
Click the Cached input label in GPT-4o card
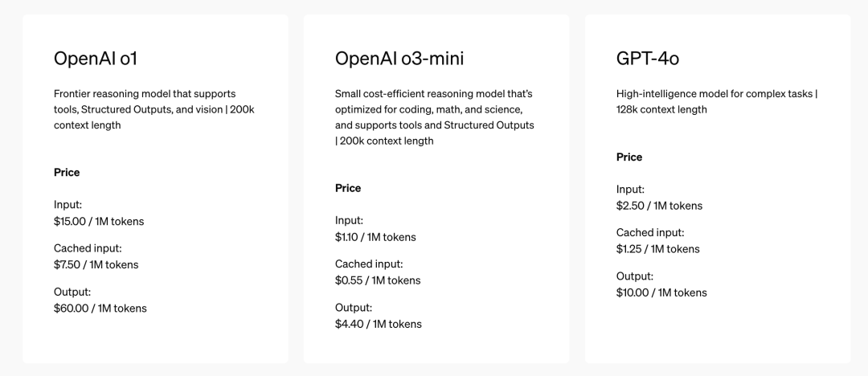click(x=650, y=232)
